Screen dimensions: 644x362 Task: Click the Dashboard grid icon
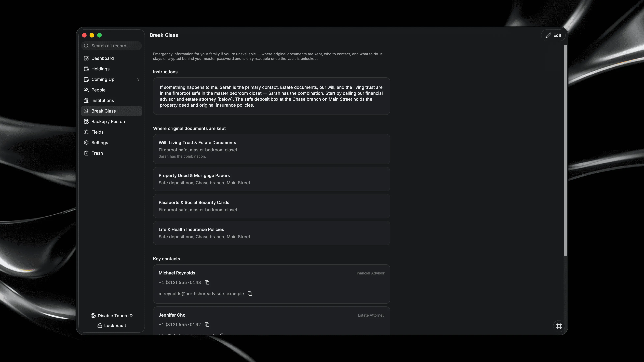point(86,58)
